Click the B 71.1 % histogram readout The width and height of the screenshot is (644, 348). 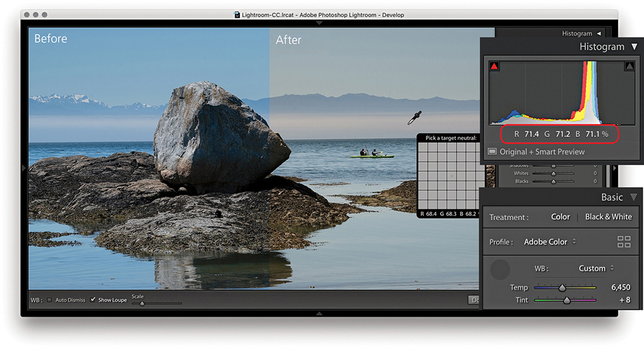(x=591, y=134)
